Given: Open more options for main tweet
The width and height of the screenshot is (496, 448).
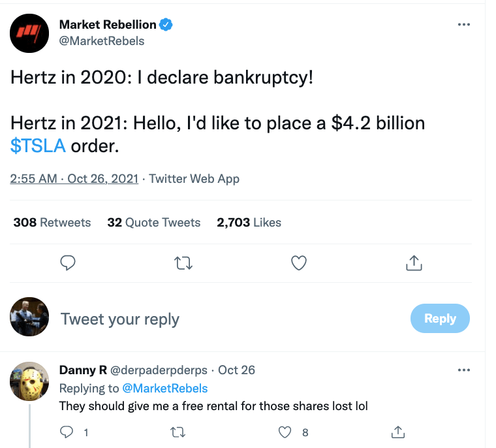Looking at the screenshot, I should pyautogui.click(x=464, y=25).
